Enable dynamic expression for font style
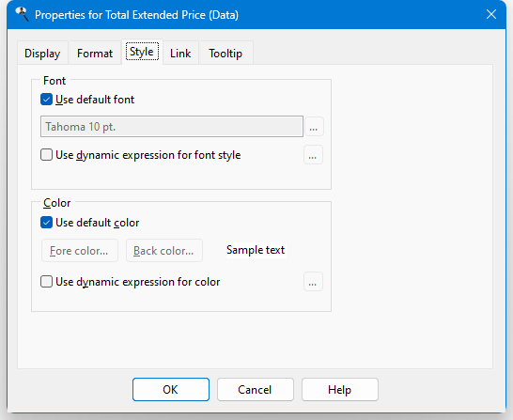Viewport: 513px width, 420px height. 46,155
